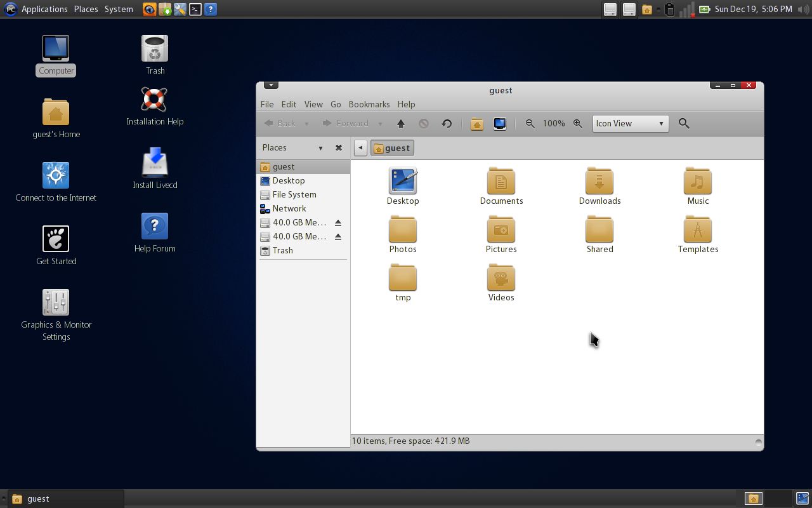
Task: Open the Places panel menu
Action: pyautogui.click(x=86, y=9)
